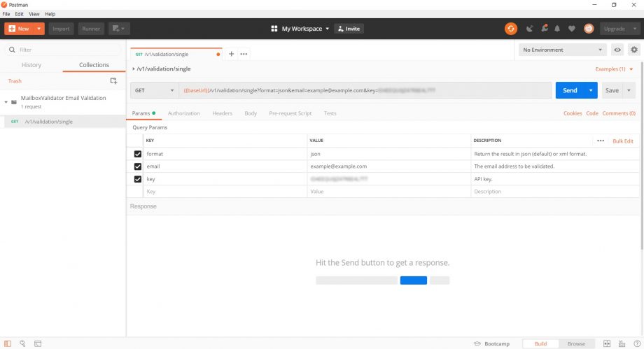Open manage environments gear icon
The width and height of the screenshot is (644, 349).
[634, 50]
